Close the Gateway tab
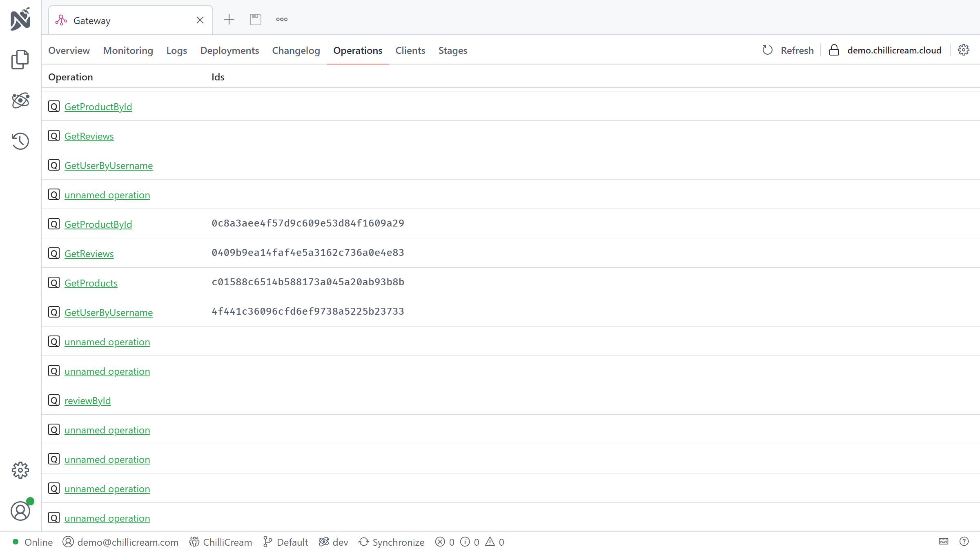 click(200, 20)
